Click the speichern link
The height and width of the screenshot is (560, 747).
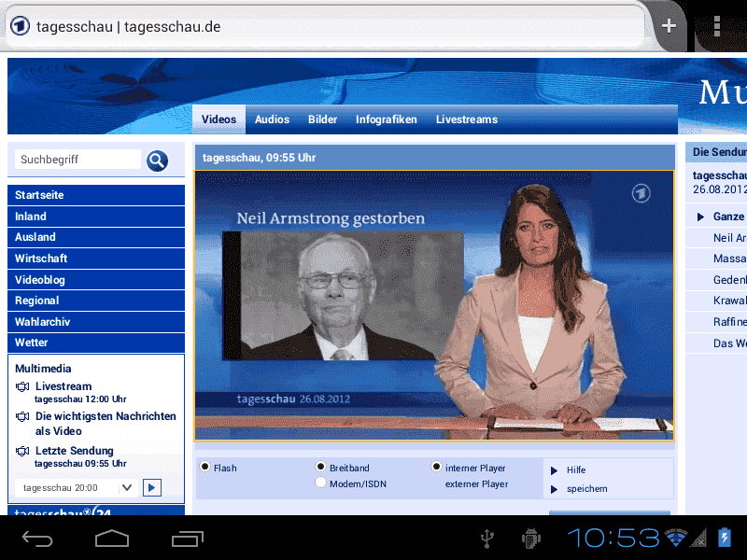[587, 489]
